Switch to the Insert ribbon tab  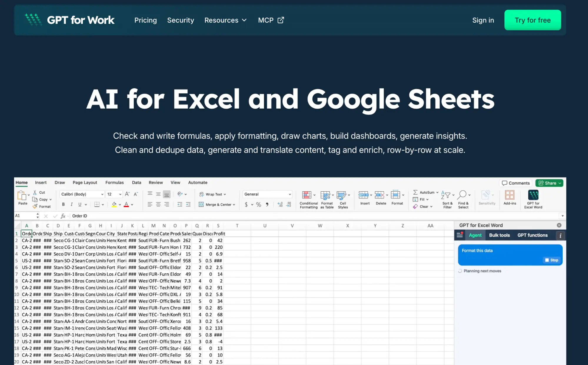41,182
